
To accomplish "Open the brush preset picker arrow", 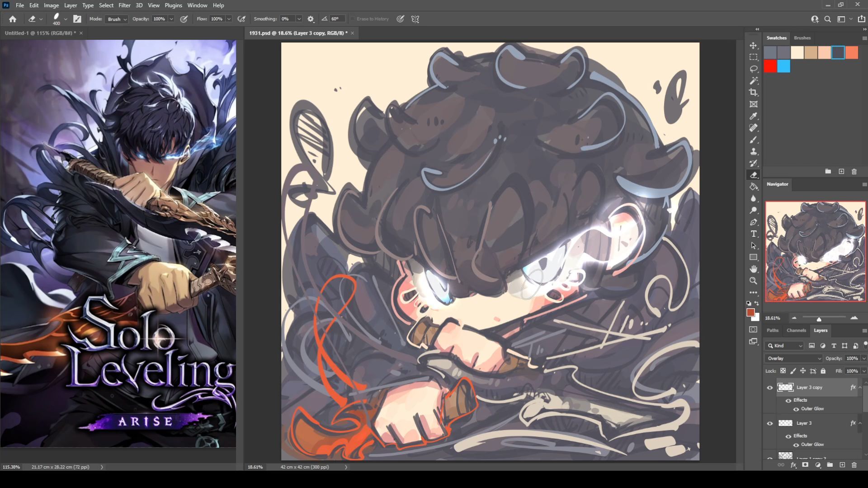I will [66, 19].
